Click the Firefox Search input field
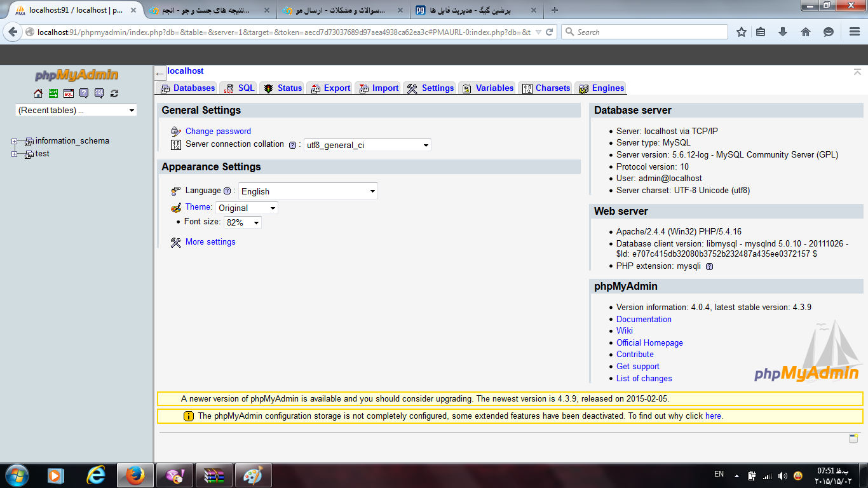Screen dimensions: 868x488 click(x=644, y=32)
